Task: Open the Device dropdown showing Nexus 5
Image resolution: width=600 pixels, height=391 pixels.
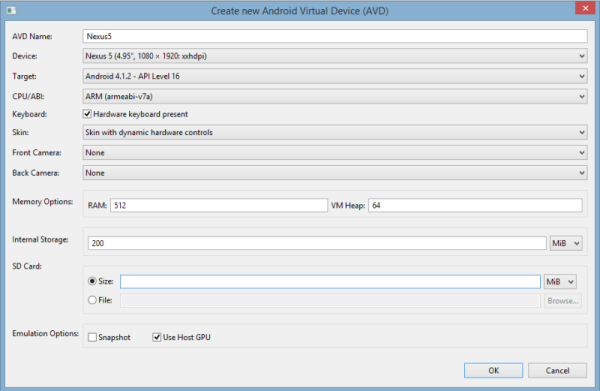Action: coord(335,56)
